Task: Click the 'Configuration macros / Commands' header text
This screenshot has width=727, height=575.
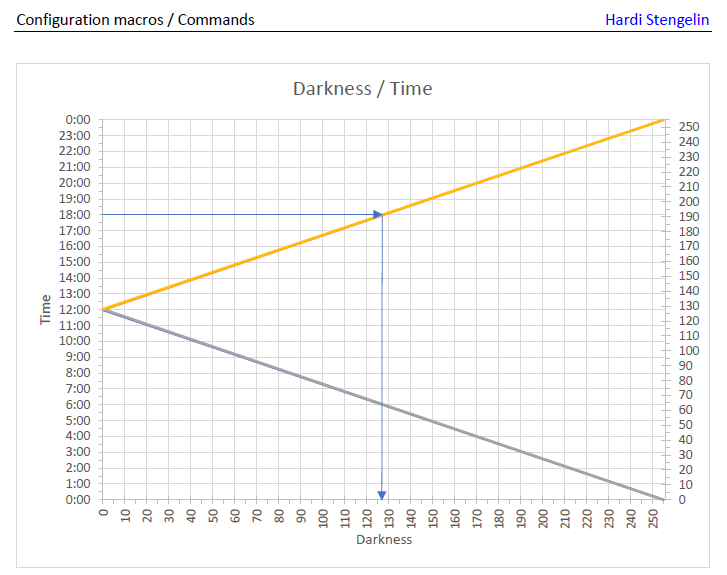Action: point(135,20)
